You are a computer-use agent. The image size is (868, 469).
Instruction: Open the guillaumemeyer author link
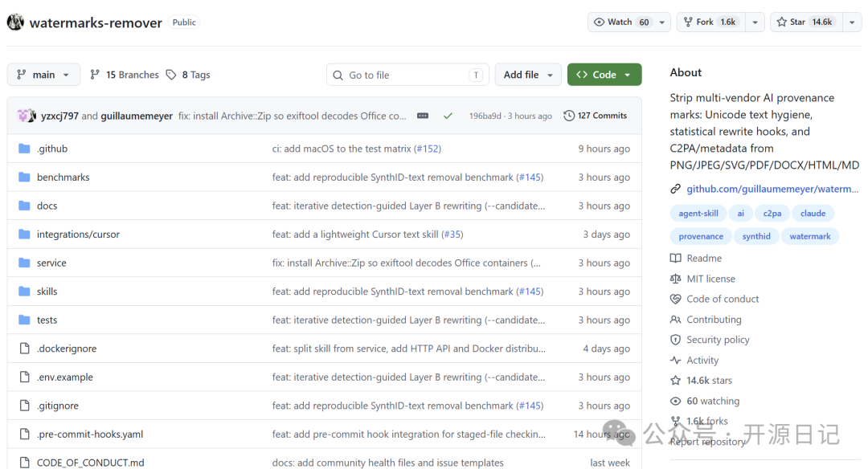point(137,116)
